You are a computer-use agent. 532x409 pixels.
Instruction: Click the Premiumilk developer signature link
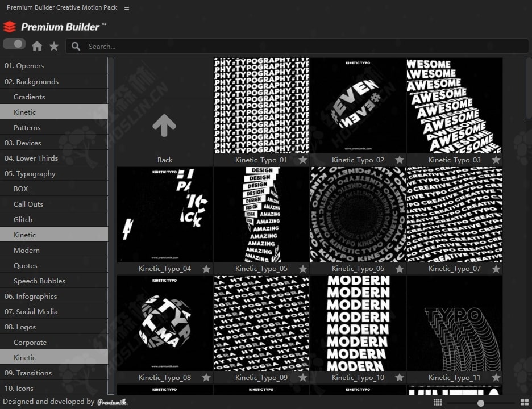pos(113,402)
